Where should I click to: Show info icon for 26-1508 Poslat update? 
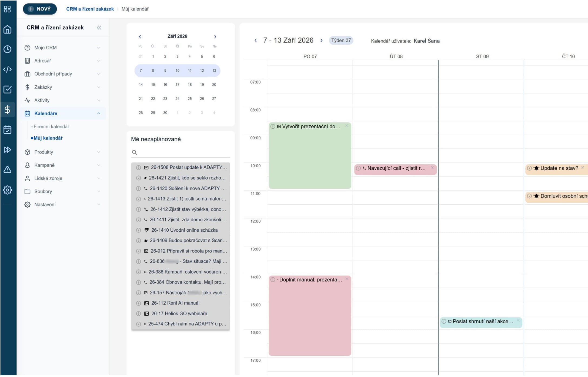tap(138, 168)
